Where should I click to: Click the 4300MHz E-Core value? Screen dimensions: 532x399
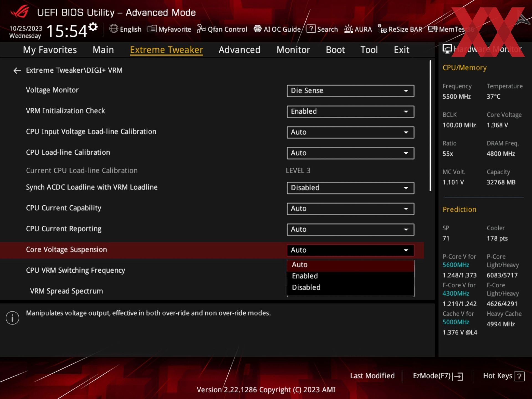click(456, 293)
